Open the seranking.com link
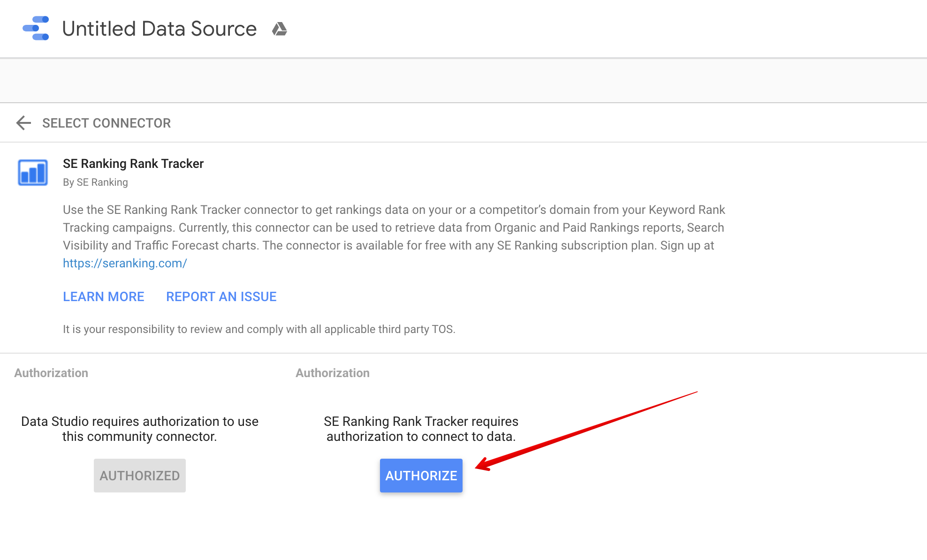 tap(125, 263)
